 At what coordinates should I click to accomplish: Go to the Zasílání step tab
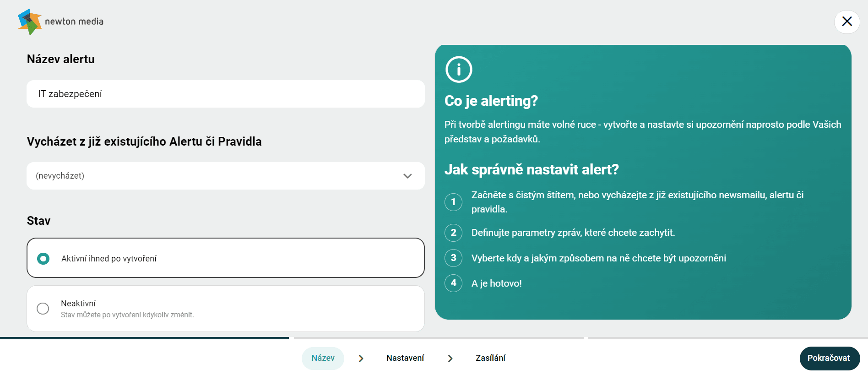pos(490,358)
